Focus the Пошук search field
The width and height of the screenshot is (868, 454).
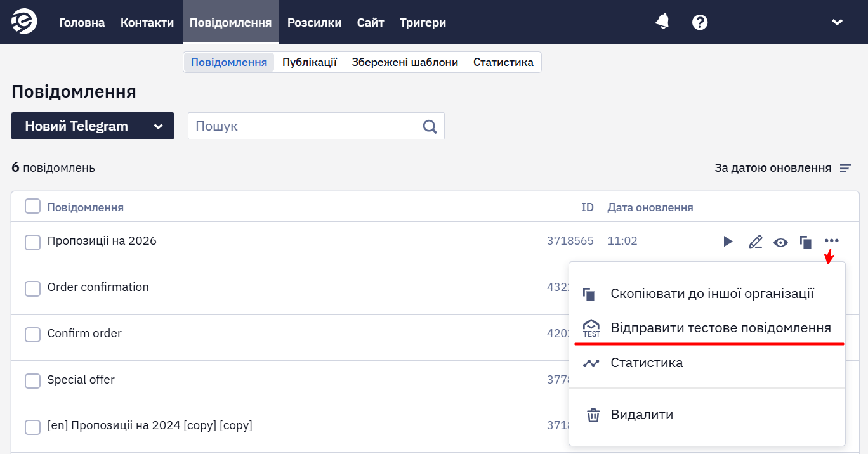tap(316, 126)
